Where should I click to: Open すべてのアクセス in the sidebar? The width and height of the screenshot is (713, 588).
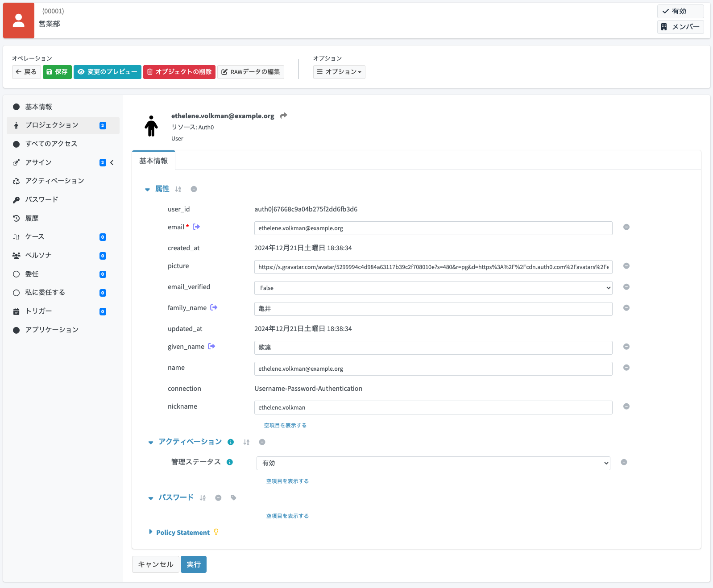(63, 144)
